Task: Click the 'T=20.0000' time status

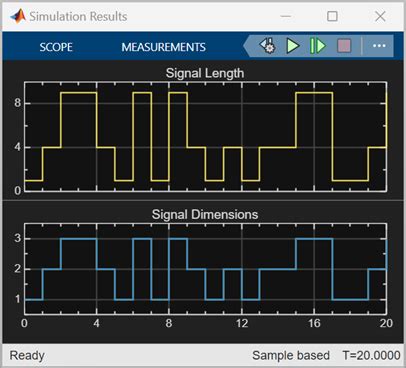Action: (371, 355)
